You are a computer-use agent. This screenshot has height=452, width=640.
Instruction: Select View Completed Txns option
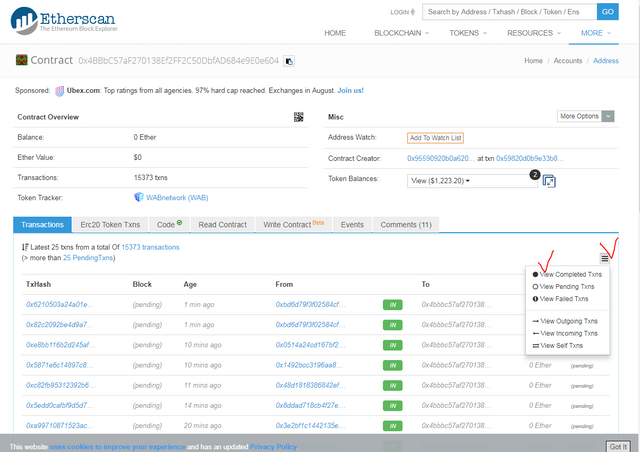pos(567,274)
